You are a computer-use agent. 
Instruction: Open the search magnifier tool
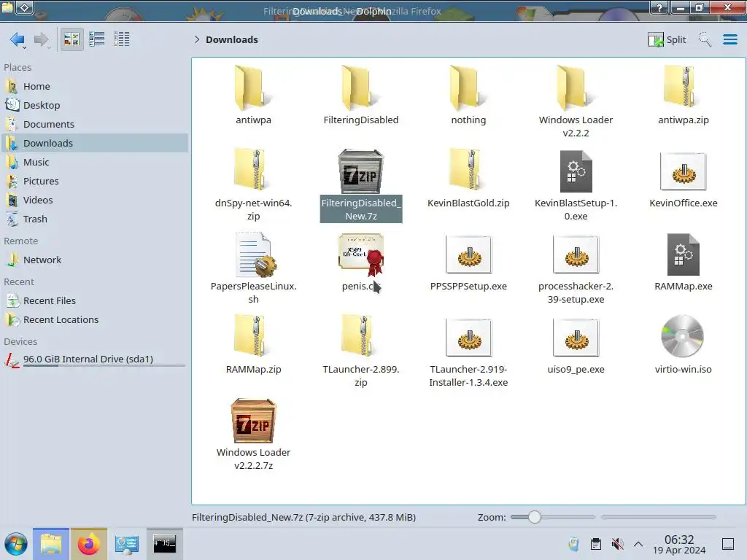click(x=705, y=39)
